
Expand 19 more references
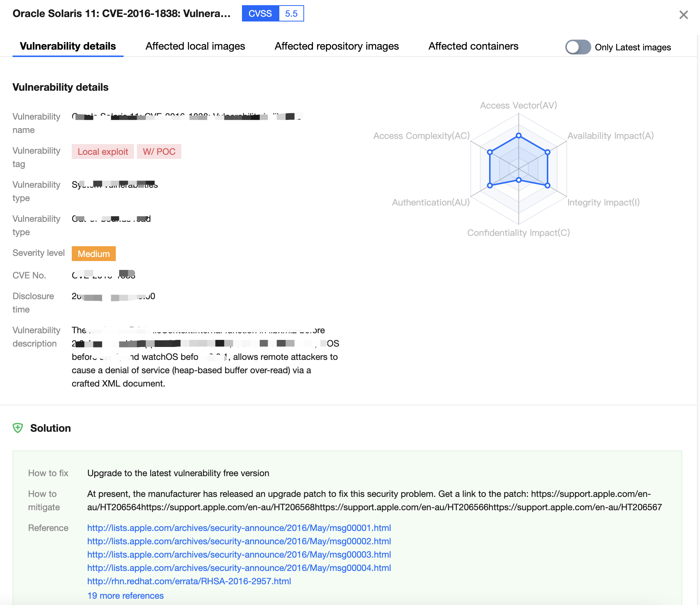[x=125, y=595]
